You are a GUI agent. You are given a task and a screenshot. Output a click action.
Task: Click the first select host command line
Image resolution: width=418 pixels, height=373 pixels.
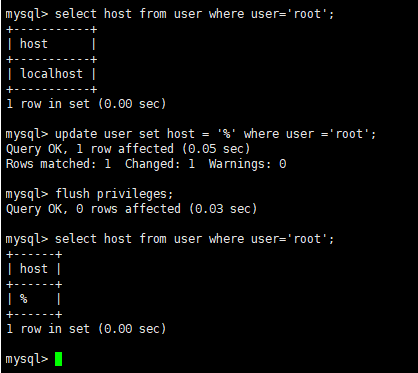coord(170,14)
